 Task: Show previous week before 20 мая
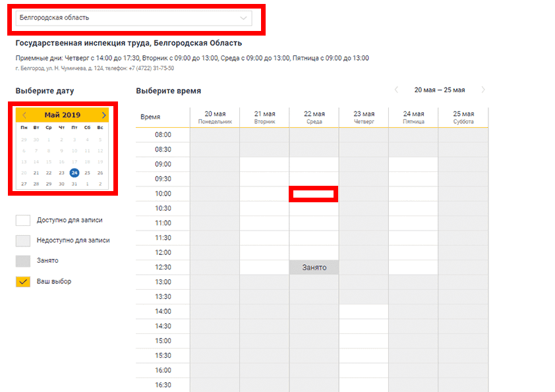point(396,90)
